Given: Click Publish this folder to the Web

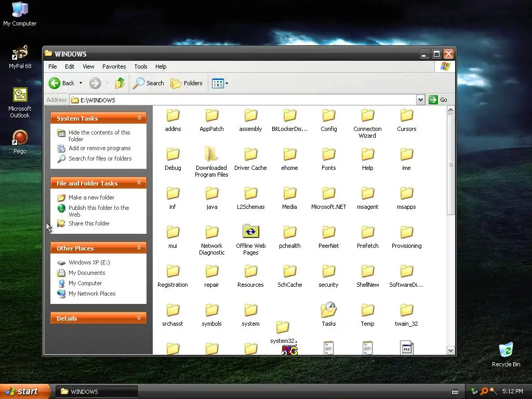Looking at the screenshot, I should click(99, 211).
